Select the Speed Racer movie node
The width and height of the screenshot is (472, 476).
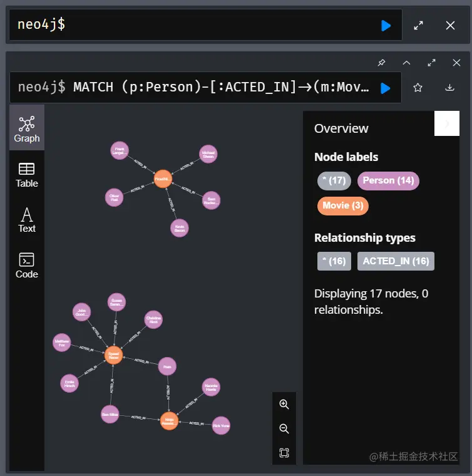pos(113,355)
